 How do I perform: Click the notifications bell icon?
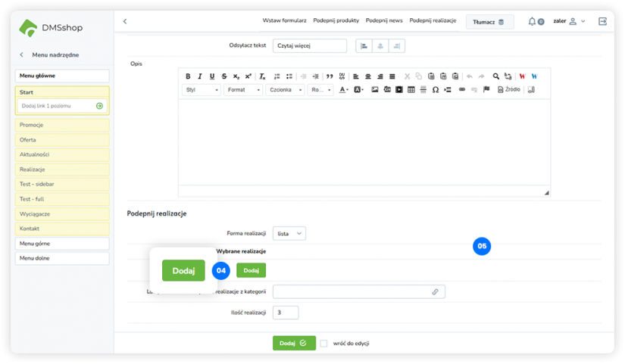tap(533, 21)
